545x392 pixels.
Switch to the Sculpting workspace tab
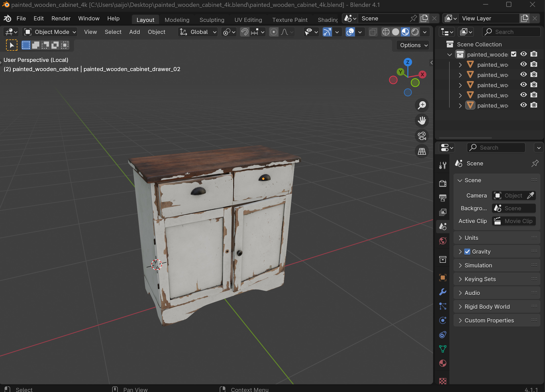(212, 20)
